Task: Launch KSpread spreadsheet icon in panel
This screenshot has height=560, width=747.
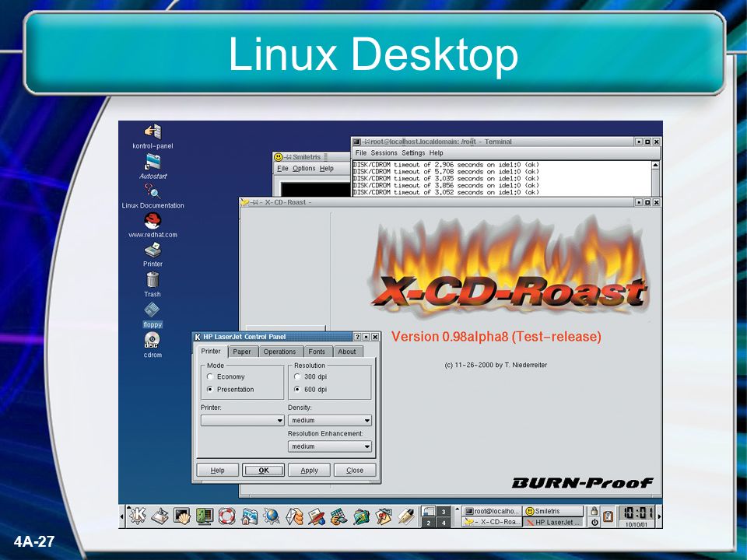Action: 338,516
